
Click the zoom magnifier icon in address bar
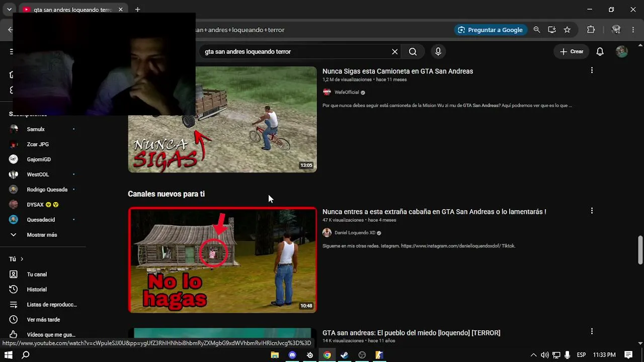point(537,30)
